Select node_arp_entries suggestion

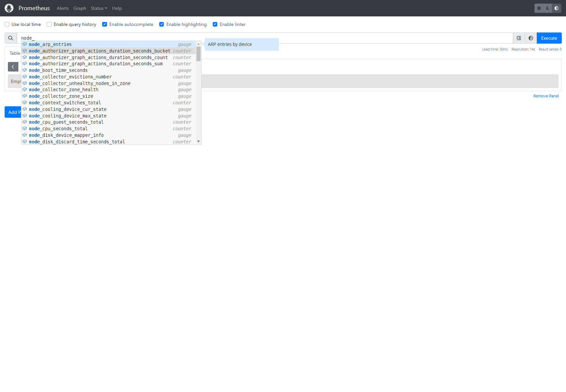[108, 44]
